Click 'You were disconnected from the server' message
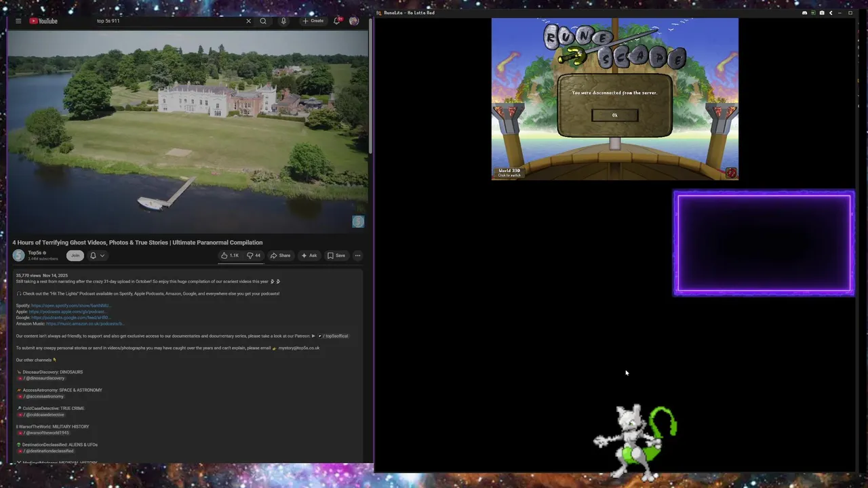 point(614,93)
